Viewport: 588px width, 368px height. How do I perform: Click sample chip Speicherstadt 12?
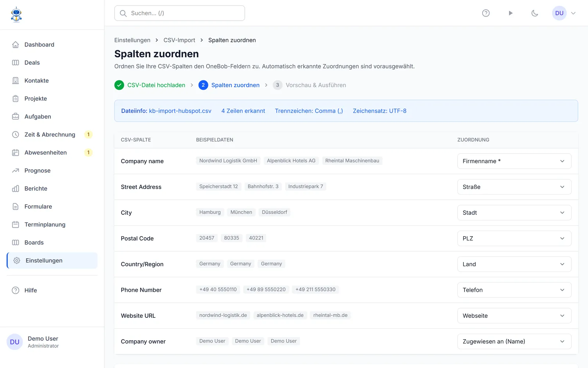[x=219, y=187]
